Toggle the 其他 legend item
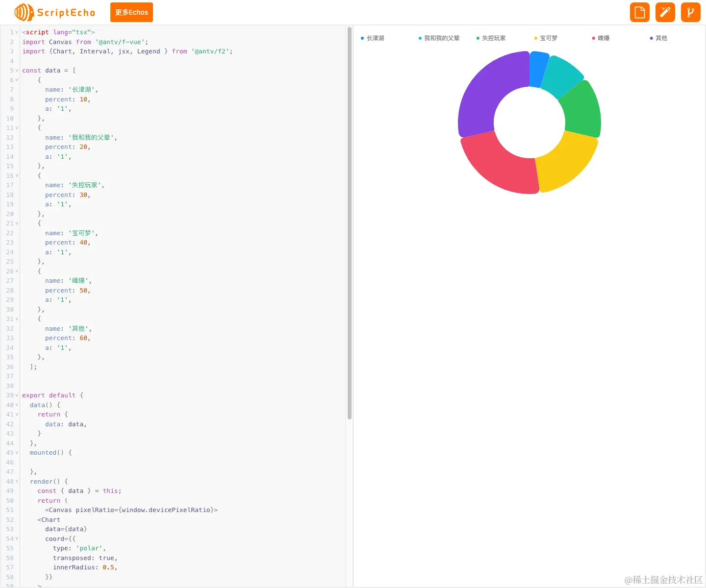The width and height of the screenshot is (706, 588). coord(658,38)
